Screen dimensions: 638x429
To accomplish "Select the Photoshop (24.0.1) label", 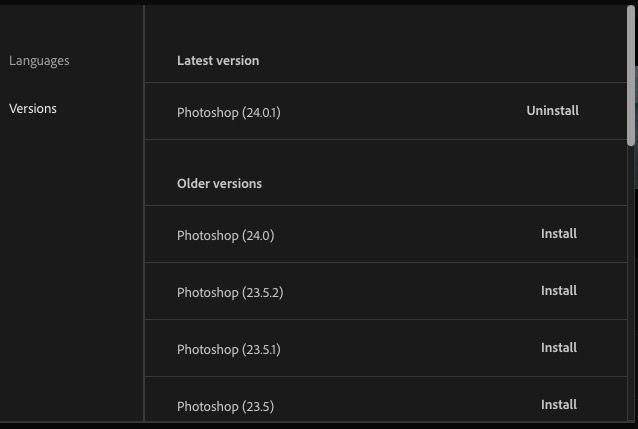I will coord(228,113).
